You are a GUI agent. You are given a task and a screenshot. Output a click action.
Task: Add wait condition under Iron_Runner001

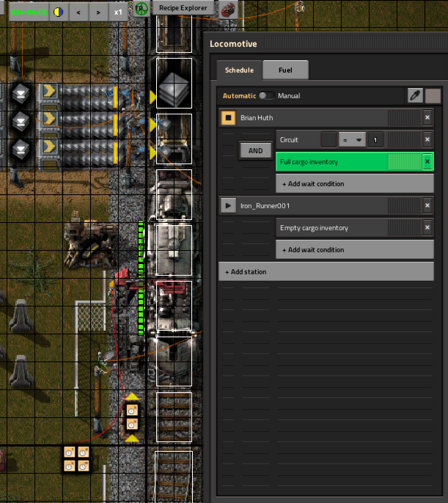pyautogui.click(x=355, y=249)
